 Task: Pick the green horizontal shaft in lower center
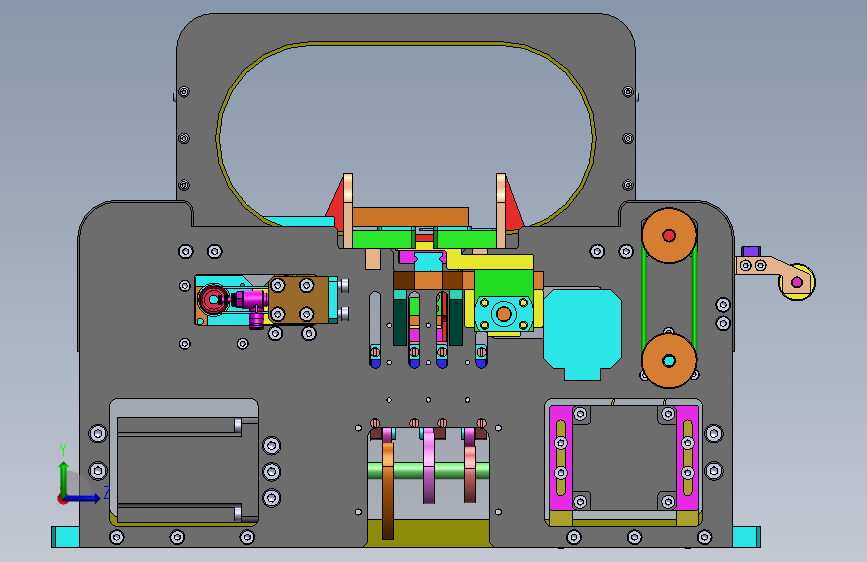[429, 471]
